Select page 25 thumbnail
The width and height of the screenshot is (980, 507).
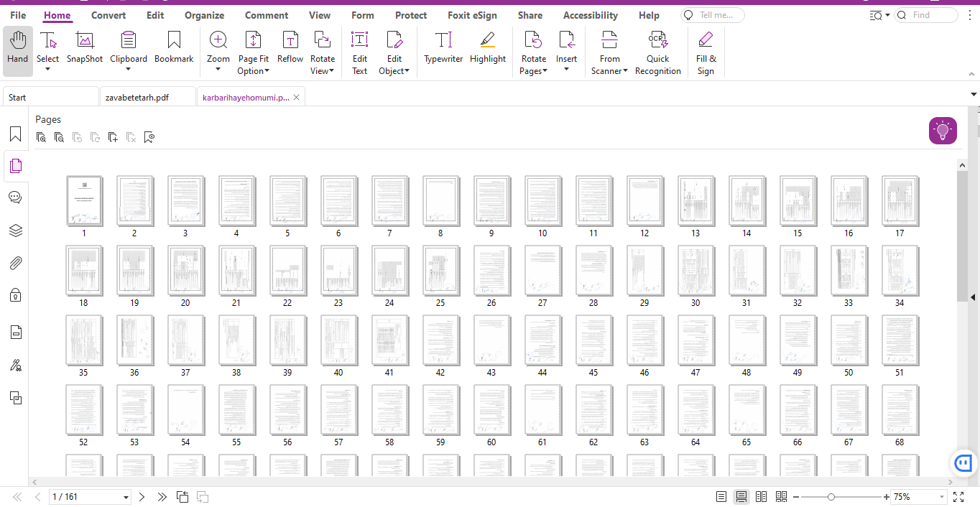point(440,271)
